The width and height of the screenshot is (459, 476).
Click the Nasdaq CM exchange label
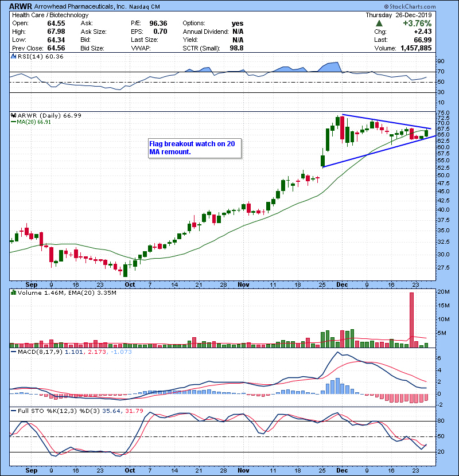144,7
